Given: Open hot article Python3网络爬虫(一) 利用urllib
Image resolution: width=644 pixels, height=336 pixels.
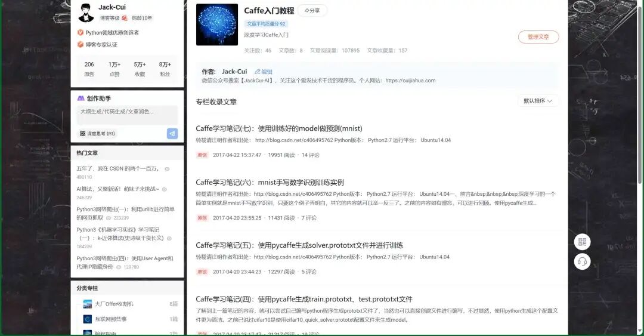Looking at the screenshot, I should click(125, 213).
